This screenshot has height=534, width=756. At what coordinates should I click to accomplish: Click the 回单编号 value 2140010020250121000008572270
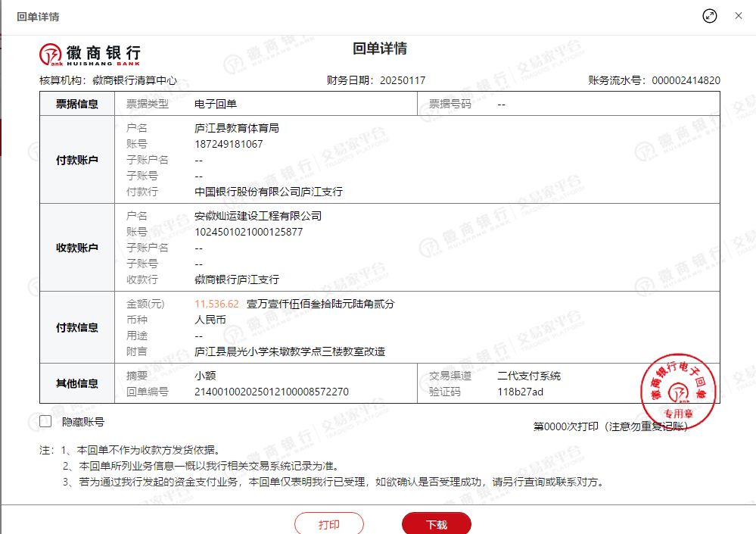click(272, 392)
